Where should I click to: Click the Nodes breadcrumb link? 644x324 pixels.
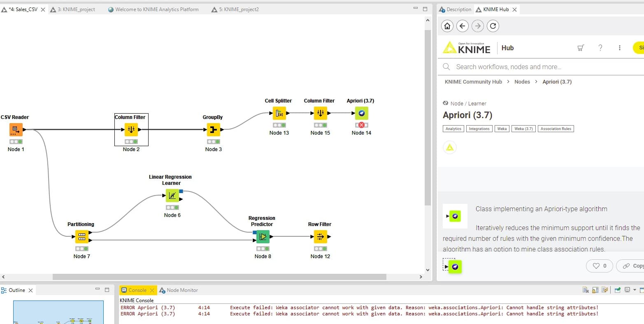pos(522,82)
